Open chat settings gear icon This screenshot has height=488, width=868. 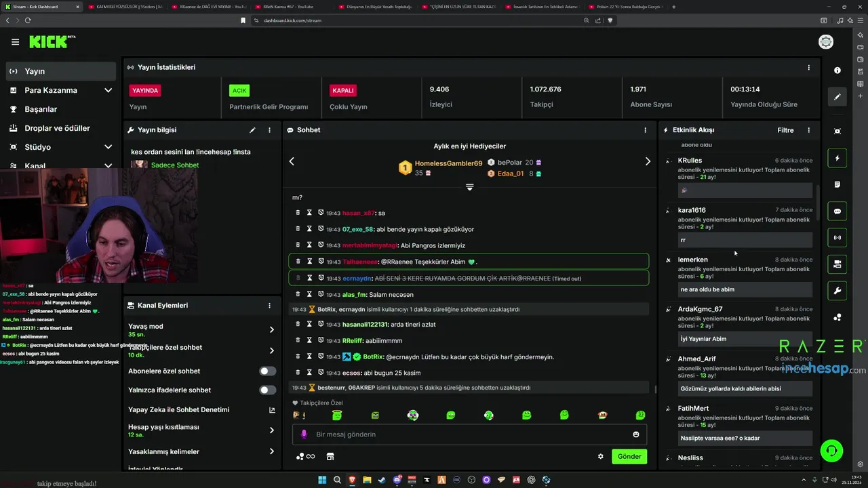click(600, 457)
